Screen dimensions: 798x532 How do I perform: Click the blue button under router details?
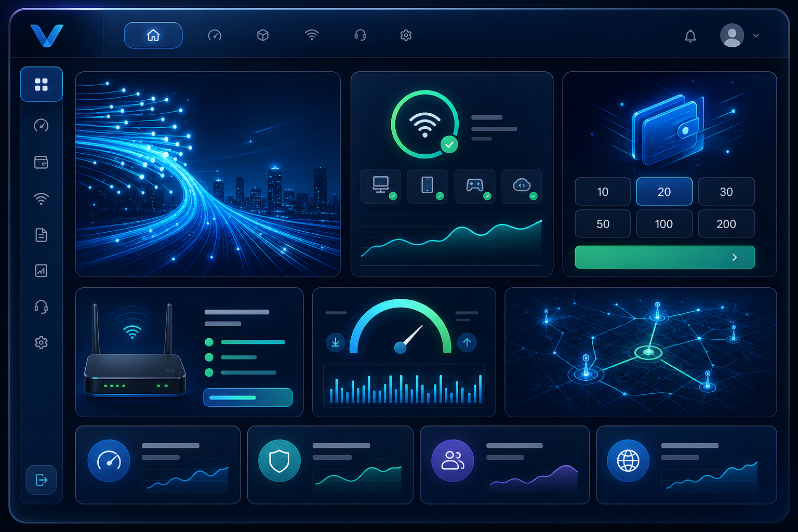pyautogui.click(x=248, y=397)
